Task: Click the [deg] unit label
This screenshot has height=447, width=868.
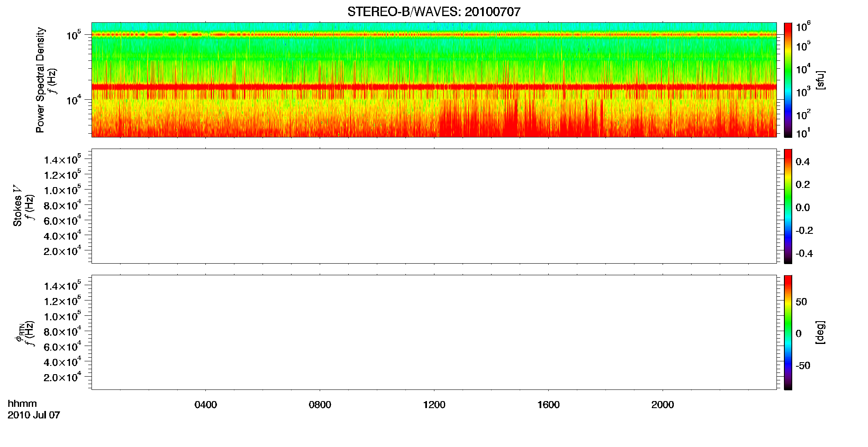Action: point(820,332)
